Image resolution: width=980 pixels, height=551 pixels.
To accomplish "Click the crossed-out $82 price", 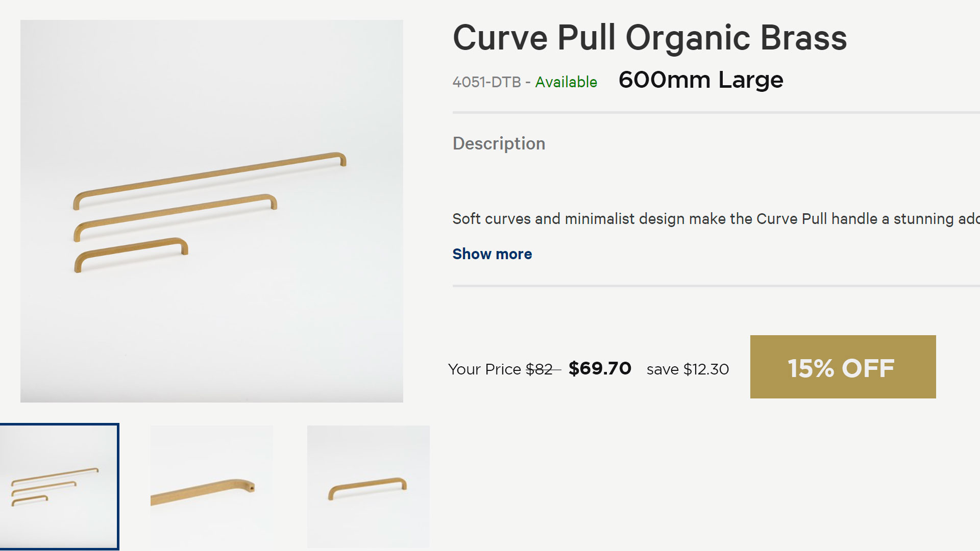I will coord(540,369).
